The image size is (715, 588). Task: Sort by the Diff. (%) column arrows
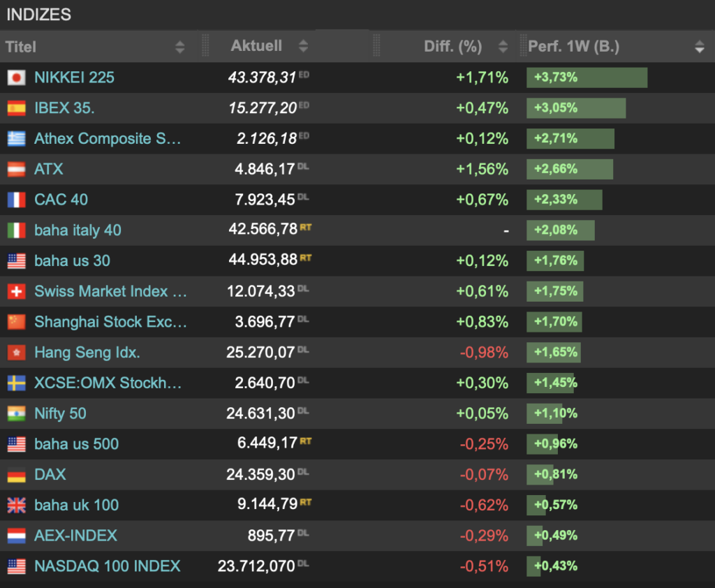503,47
